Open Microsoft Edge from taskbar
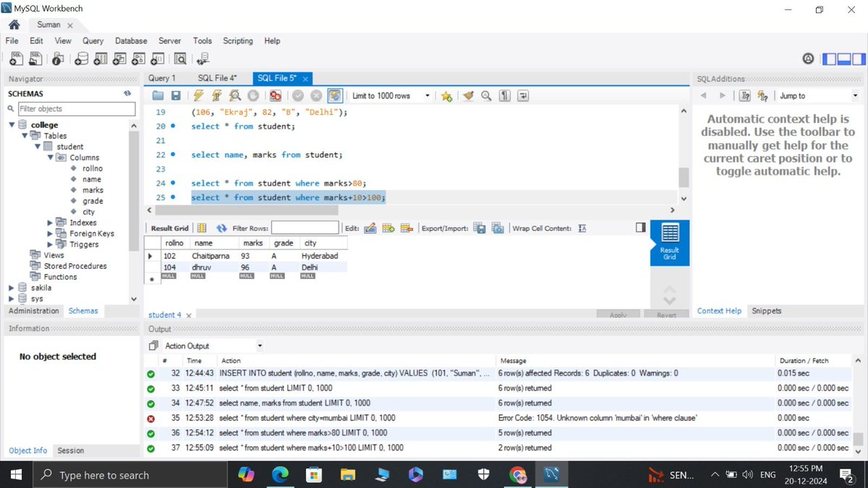868x488 pixels. tap(279, 474)
